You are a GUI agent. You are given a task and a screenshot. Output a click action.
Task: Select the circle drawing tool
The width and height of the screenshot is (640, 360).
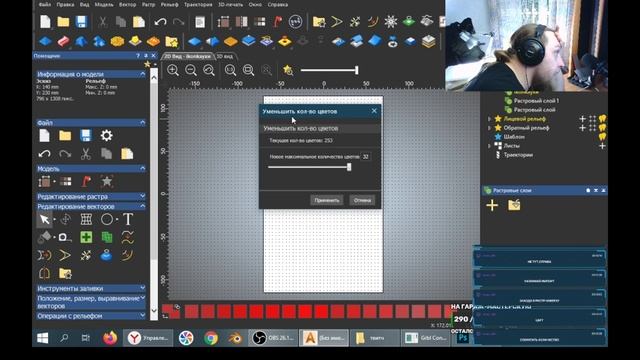point(107,219)
